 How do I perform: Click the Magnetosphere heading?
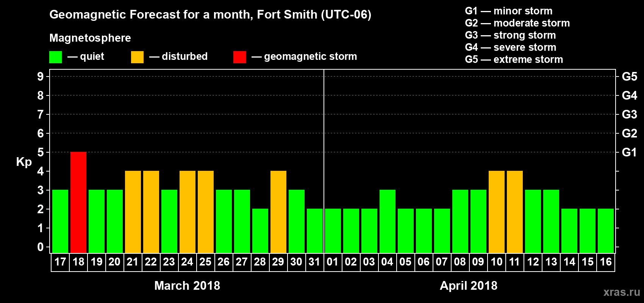[x=90, y=38]
